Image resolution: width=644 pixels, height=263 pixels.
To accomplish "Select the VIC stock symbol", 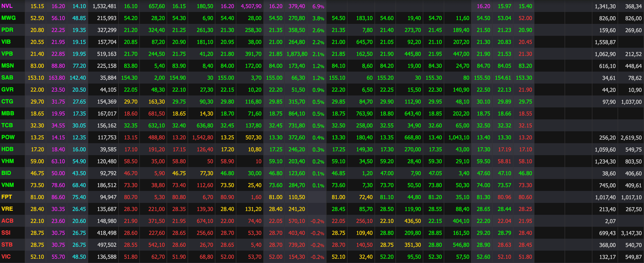I will 6,256.
